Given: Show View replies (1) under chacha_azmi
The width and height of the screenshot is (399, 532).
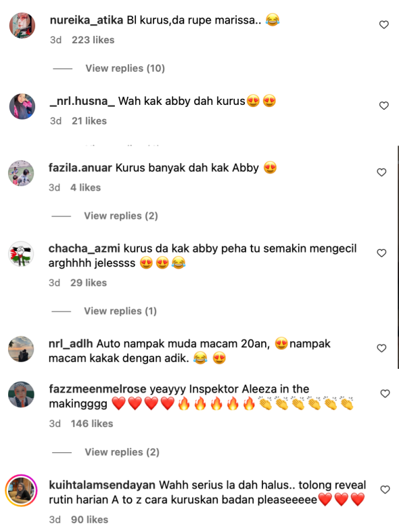Looking at the screenshot, I should pyautogui.click(x=120, y=311).
